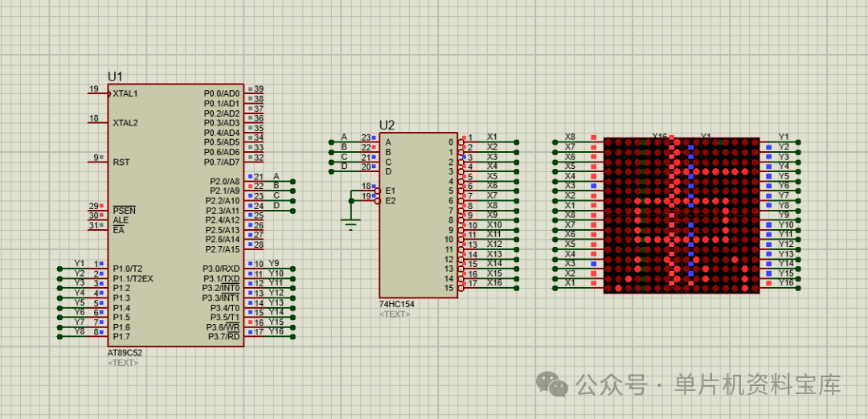The width and height of the screenshot is (868, 419).
Task: Click the P0.7/AD7 pin label
Action: [x=222, y=162]
